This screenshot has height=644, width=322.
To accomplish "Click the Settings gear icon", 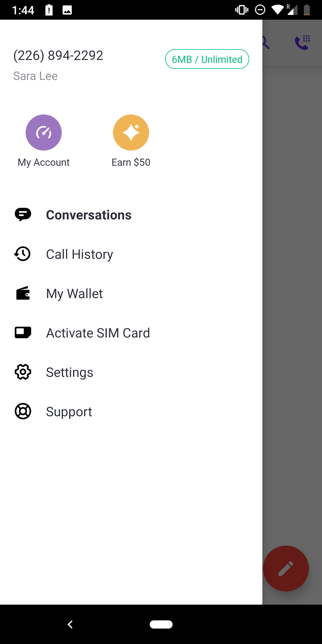I will pyautogui.click(x=23, y=372).
